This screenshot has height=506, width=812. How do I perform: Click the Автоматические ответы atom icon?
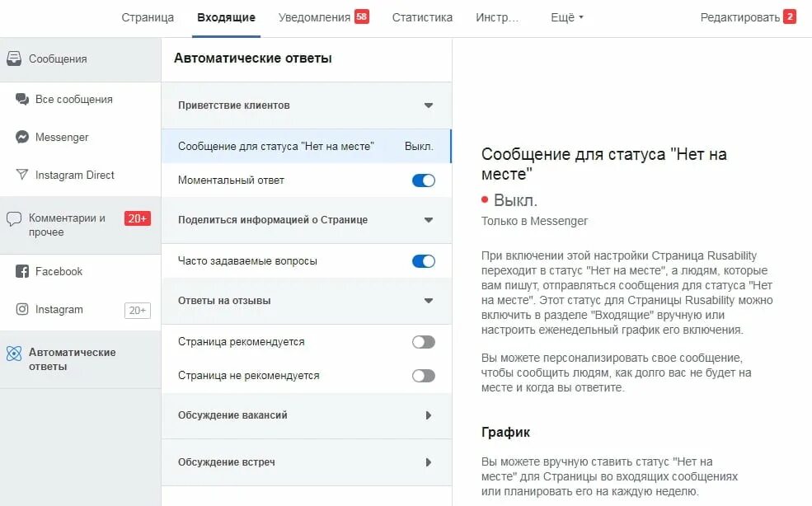(14, 354)
